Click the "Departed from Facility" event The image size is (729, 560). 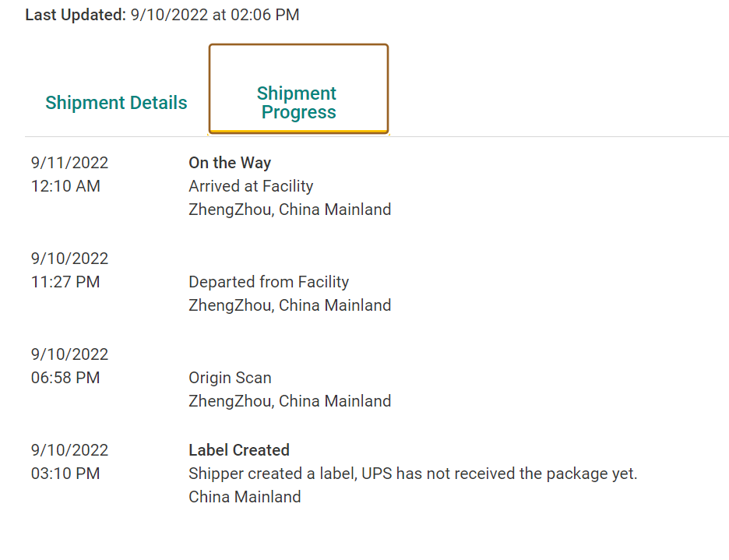269,282
